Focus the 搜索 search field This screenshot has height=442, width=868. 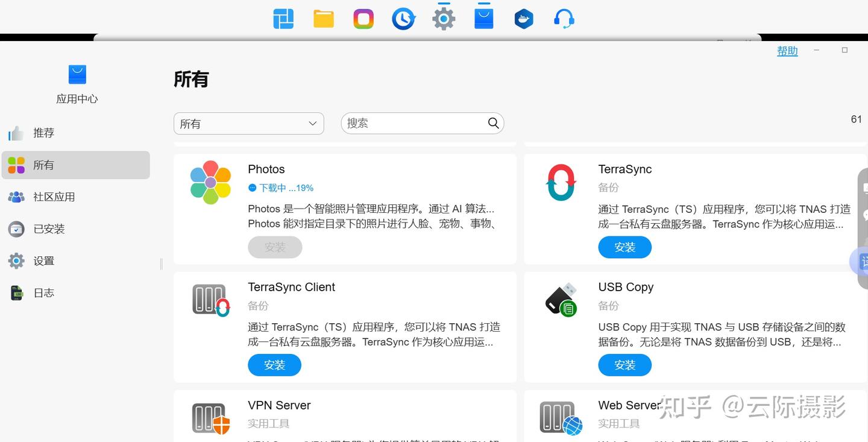(x=423, y=123)
